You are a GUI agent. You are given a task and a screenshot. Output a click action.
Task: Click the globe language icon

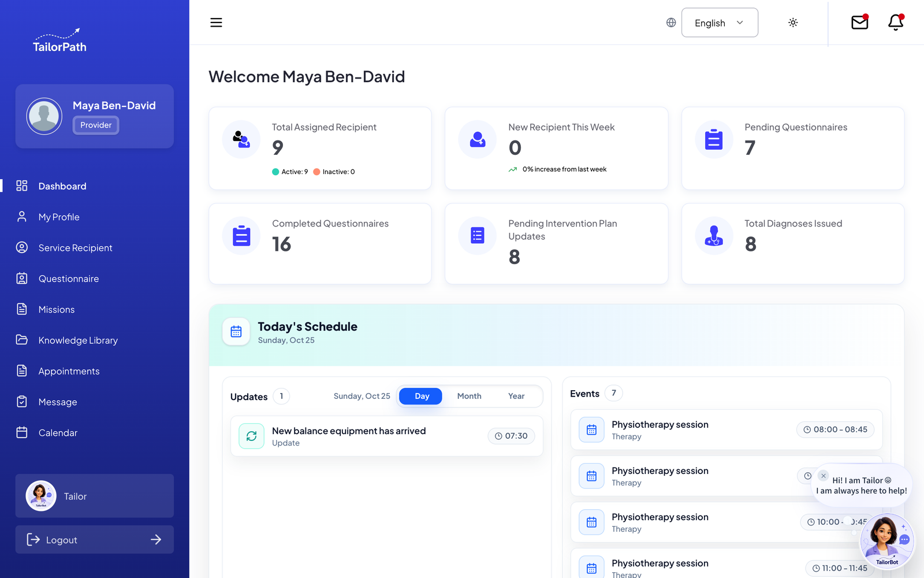pyautogui.click(x=671, y=23)
